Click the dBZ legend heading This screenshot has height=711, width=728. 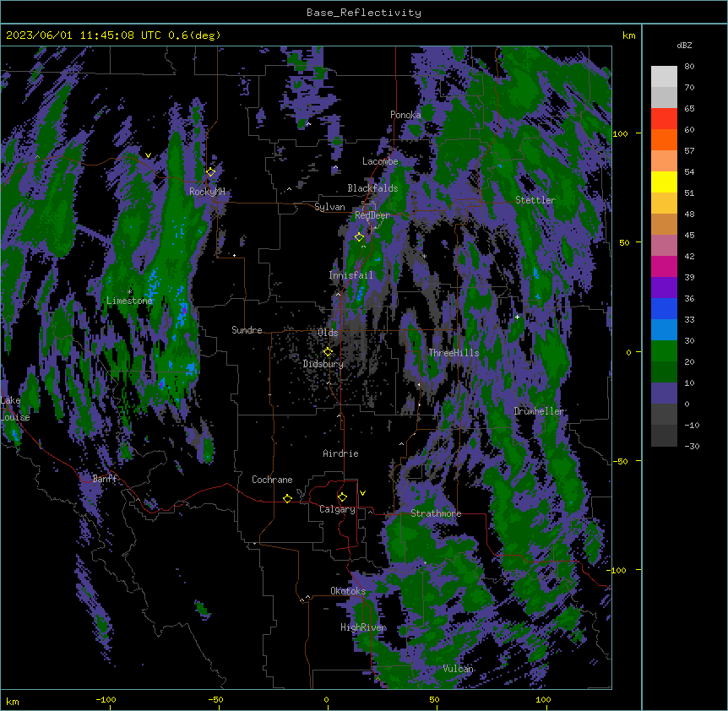(684, 45)
